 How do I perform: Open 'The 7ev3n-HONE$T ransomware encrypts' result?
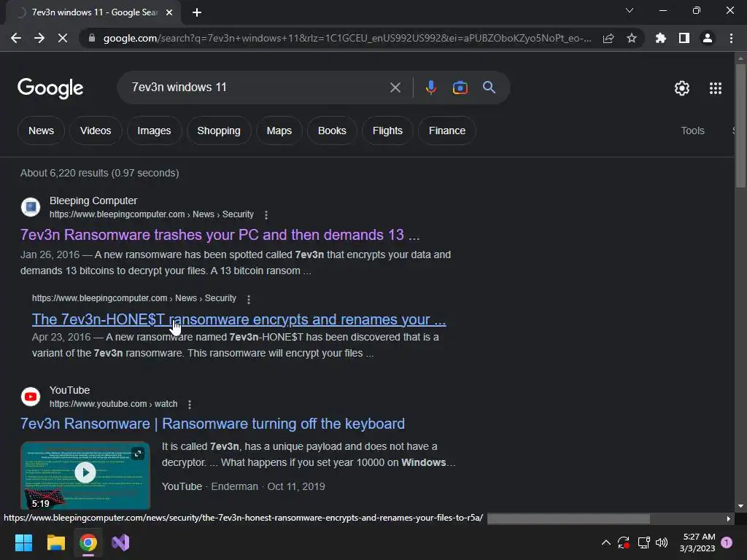[239, 319]
